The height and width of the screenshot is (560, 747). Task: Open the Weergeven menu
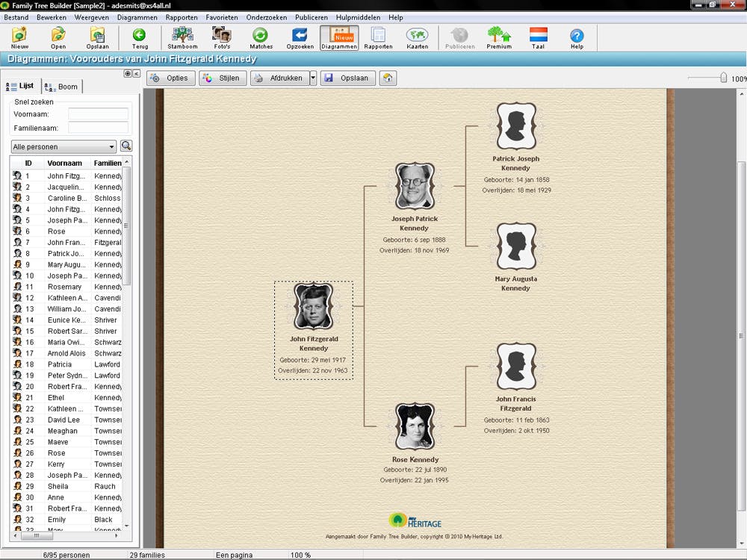point(91,17)
